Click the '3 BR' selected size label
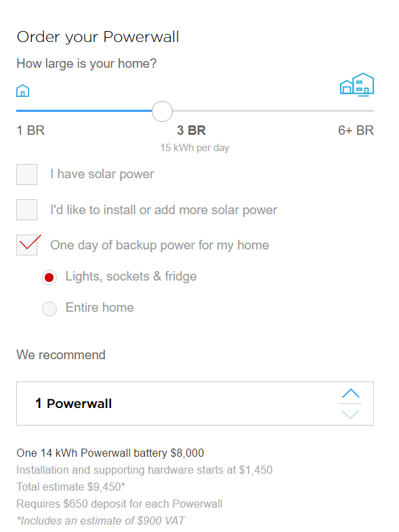Viewport: 399px width, 532px height. (191, 130)
